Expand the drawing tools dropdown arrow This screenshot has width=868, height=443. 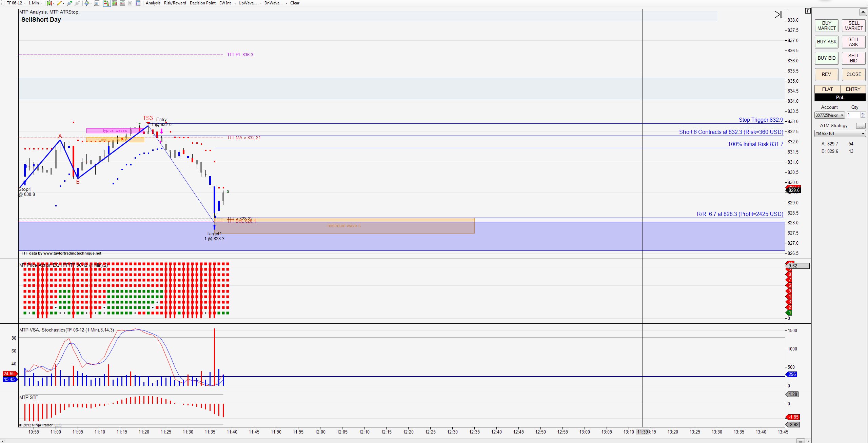[x=64, y=3]
